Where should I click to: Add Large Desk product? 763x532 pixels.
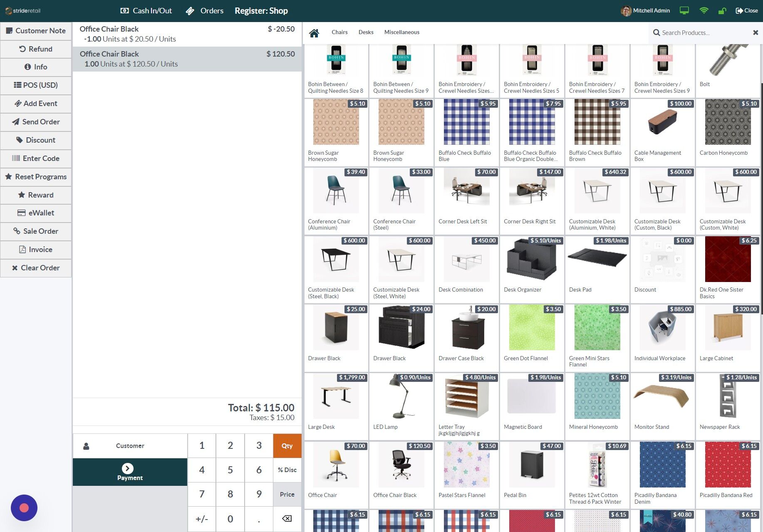[336, 406]
